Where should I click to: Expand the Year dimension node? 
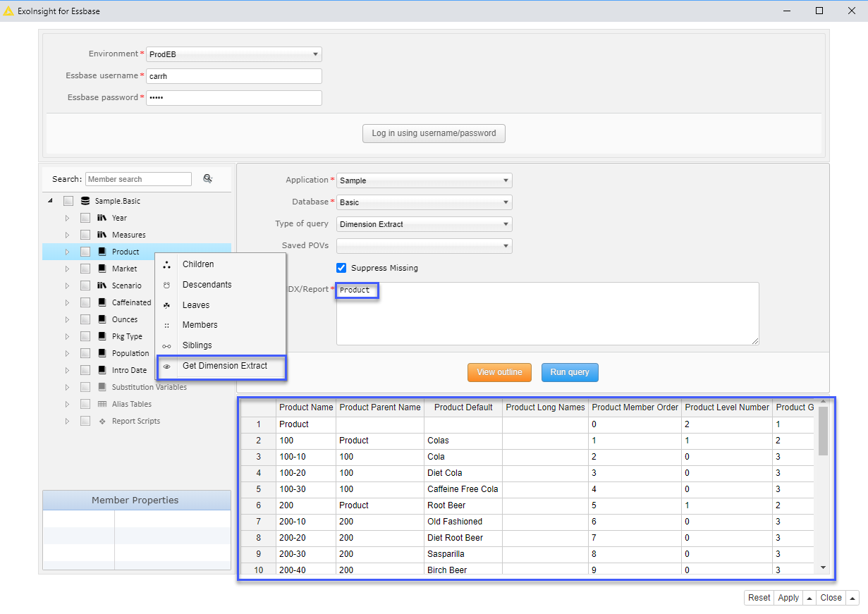point(68,218)
